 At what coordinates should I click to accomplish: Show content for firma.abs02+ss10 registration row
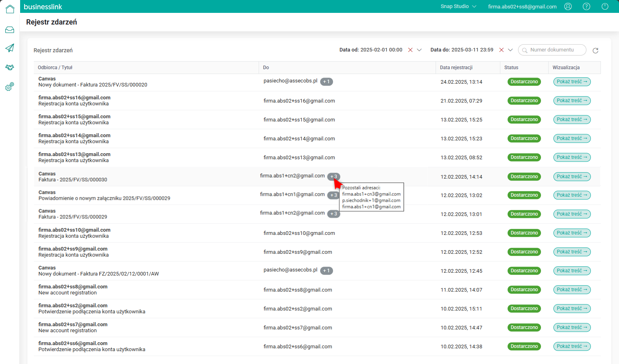[572, 233]
